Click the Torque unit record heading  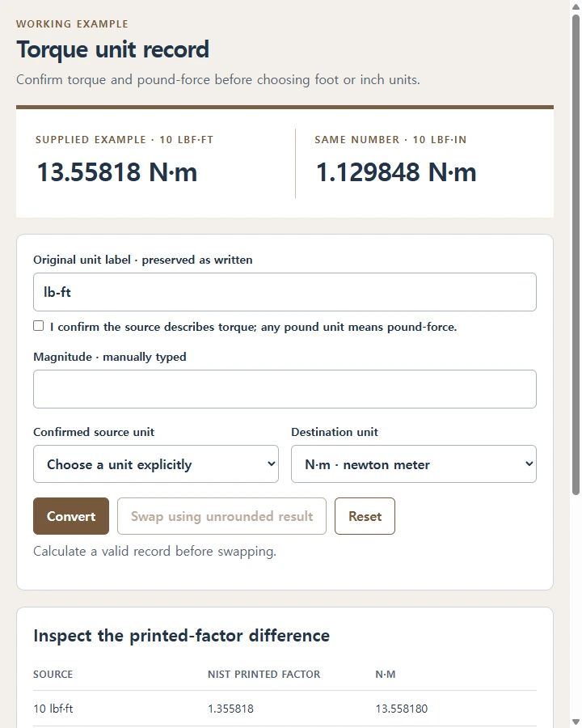point(113,49)
